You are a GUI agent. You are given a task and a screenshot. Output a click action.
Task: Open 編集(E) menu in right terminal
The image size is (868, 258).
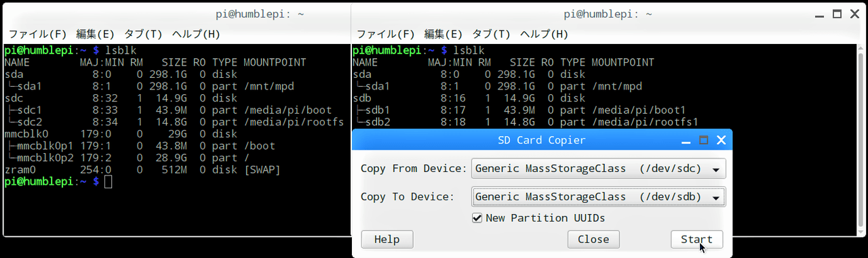443,34
